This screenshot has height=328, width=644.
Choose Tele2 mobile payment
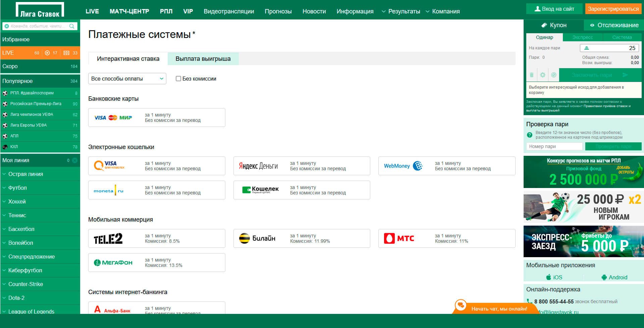click(x=157, y=238)
